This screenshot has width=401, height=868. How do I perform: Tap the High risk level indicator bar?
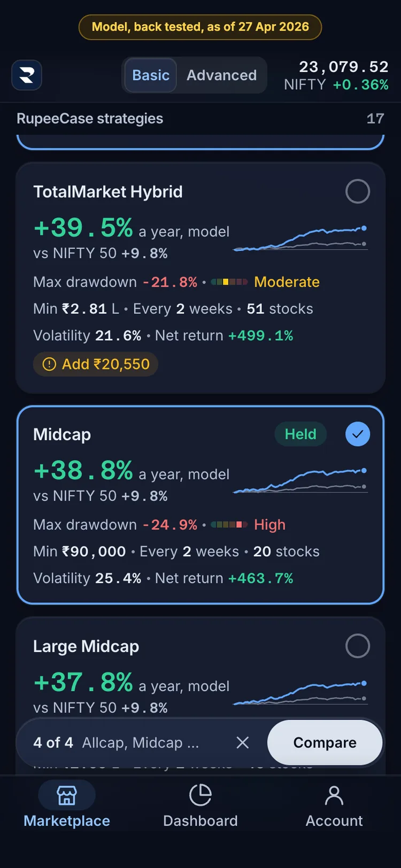(229, 525)
